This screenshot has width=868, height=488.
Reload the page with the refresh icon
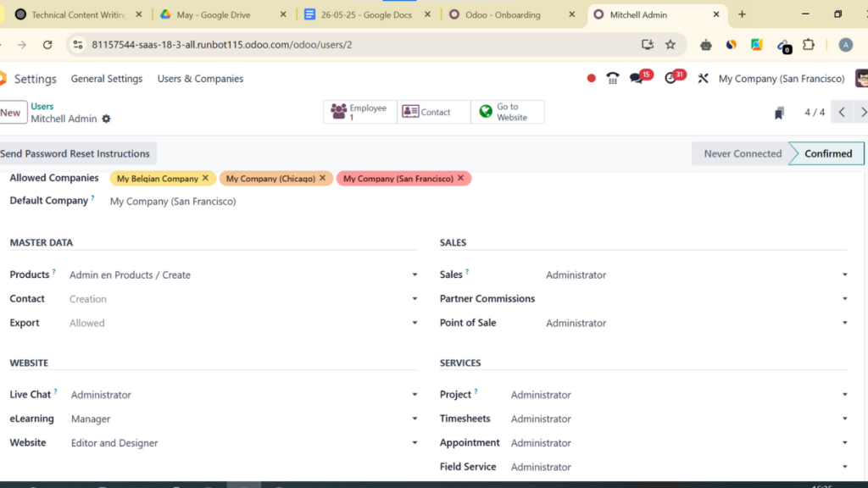click(x=47, y=45)
